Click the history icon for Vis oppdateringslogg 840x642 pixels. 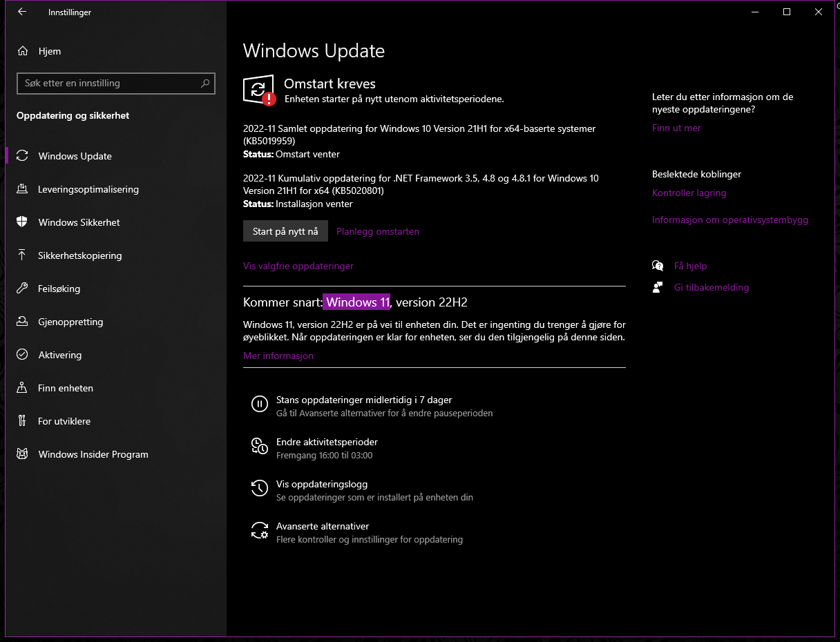click(259, 489)
